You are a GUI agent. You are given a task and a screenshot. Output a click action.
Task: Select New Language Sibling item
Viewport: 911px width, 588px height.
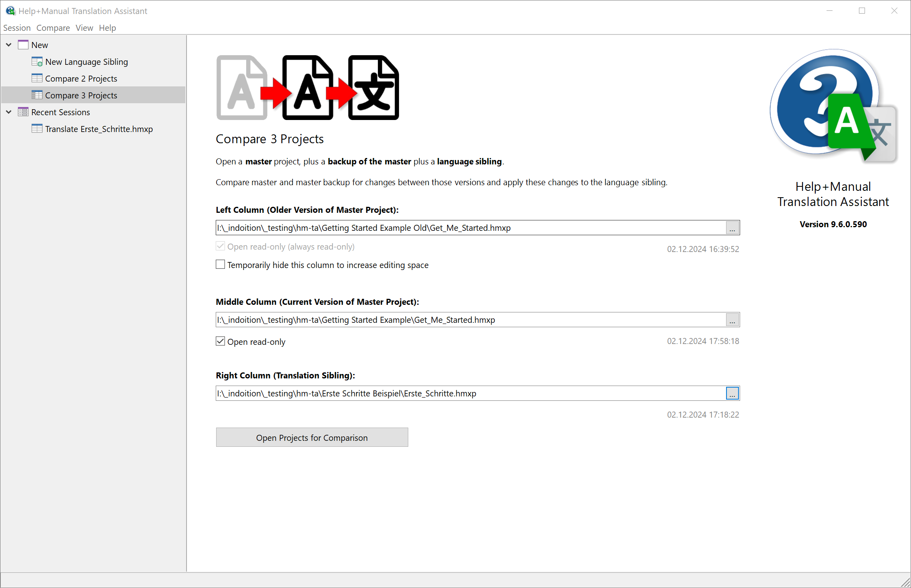(x=86, y=62)
